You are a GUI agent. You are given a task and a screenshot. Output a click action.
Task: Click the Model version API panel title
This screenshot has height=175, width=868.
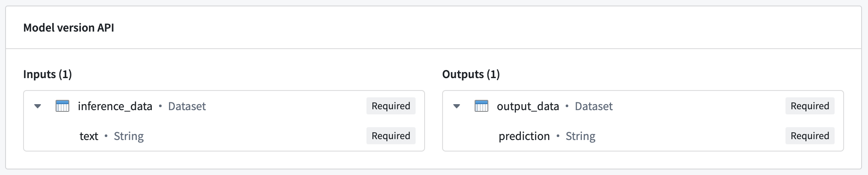tap(68, 28)
